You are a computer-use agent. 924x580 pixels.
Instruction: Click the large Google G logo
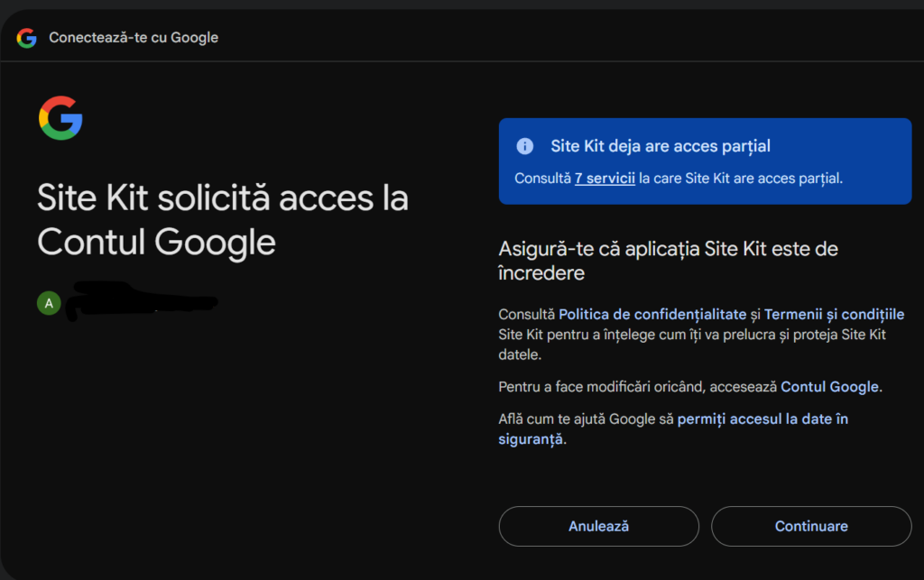pos(60,118)
